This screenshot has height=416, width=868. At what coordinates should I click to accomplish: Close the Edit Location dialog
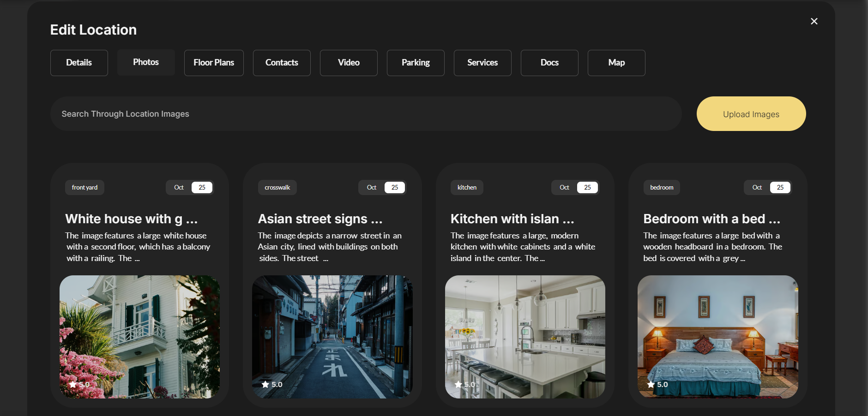coord(814,21)
